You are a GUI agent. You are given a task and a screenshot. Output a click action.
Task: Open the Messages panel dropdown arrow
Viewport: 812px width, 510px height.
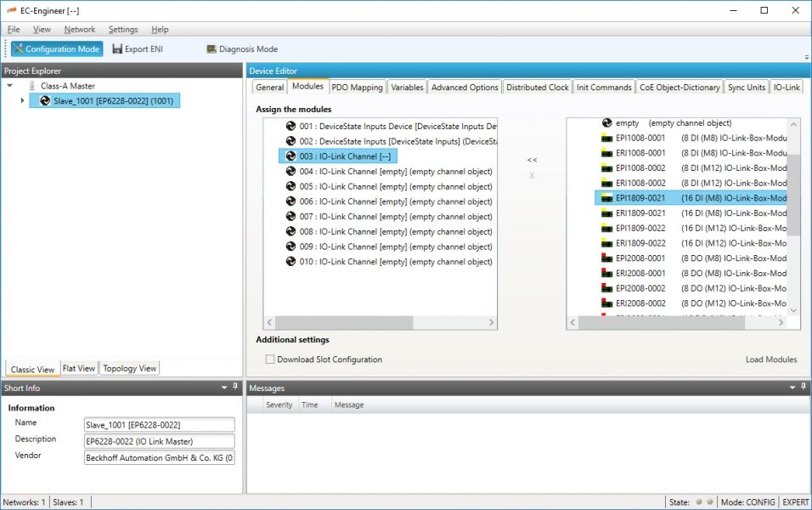792,387
